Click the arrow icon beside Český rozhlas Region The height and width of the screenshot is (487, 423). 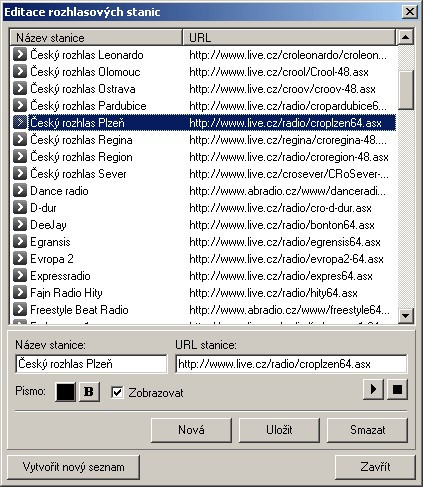click(x=20, y=156)
